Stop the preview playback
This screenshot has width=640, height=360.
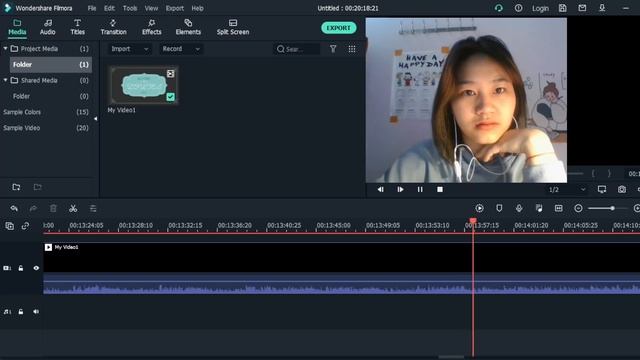(440, 189)
